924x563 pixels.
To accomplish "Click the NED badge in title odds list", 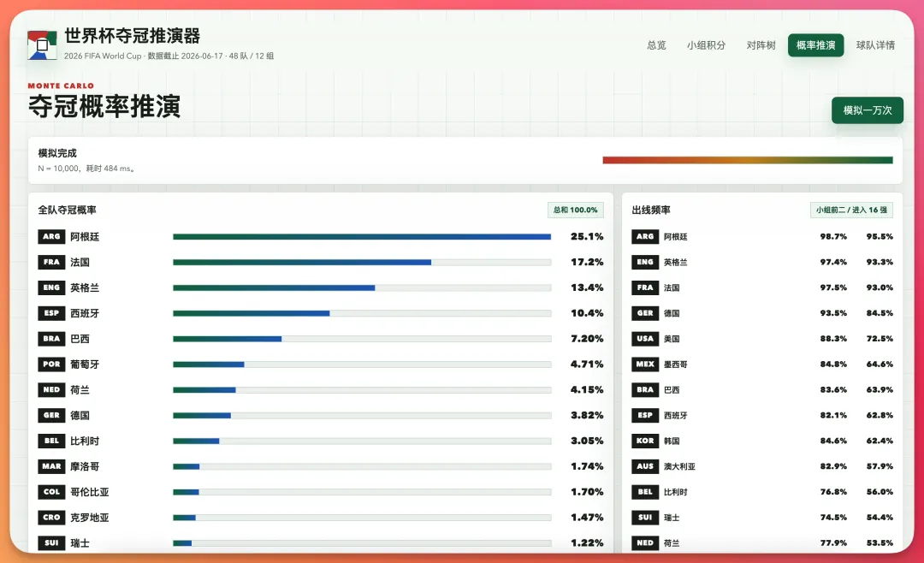I will click(x=51, y=389).
